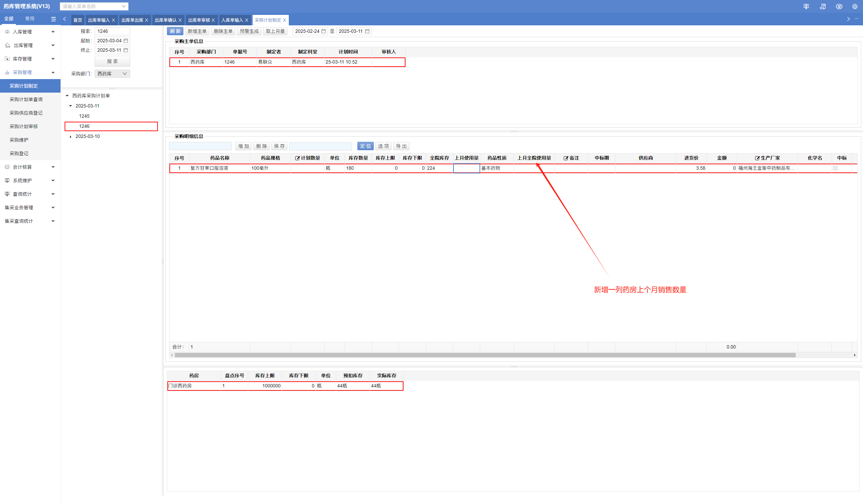Click the 预警生成 button
Screen dimensions: 863x504
point(249,31)
